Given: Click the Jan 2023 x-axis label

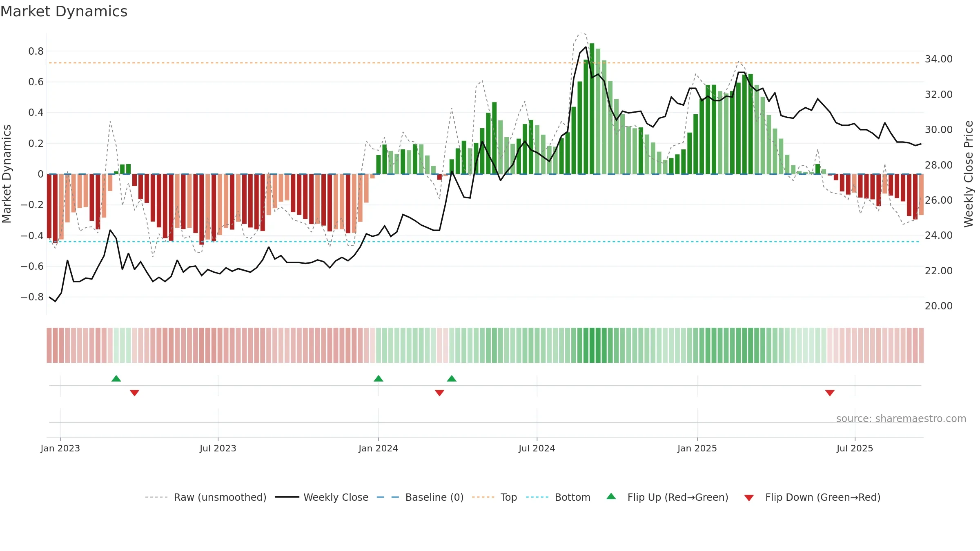Looking at the screenshot, I should pos(60,448).
